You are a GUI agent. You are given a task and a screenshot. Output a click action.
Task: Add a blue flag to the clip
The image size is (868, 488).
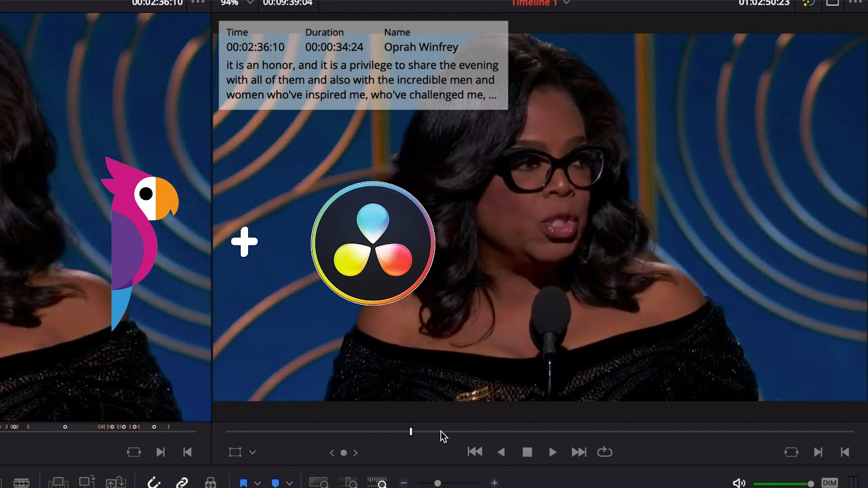tap(243, 483)
